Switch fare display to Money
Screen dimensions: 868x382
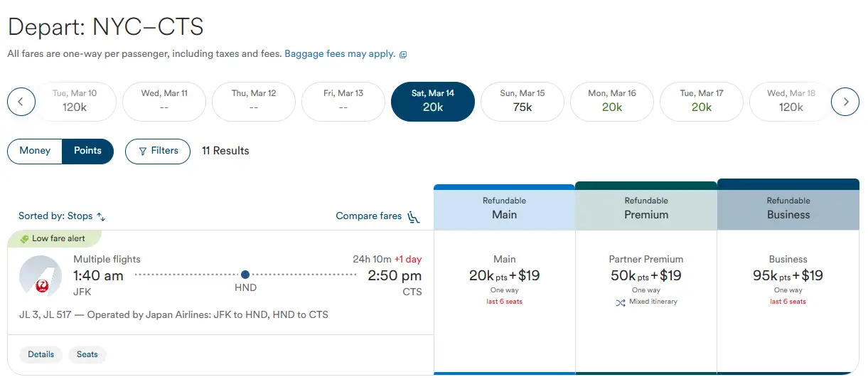[35, 151]
